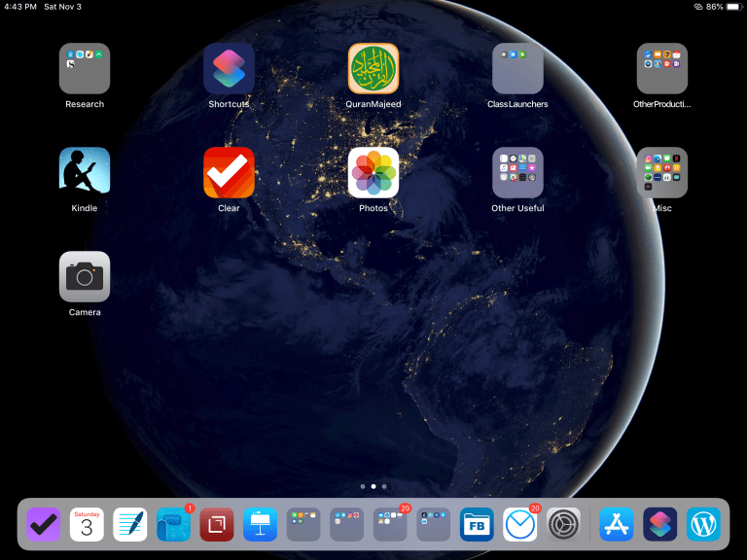Image resolution: width=747 pixels, height=560 pixels.
Task: Launch Keynote from the dock
Action: [x=260, y=525]
